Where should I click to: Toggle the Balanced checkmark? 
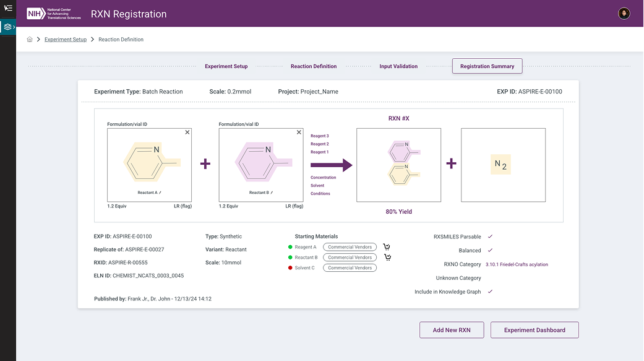click(490, 250)
